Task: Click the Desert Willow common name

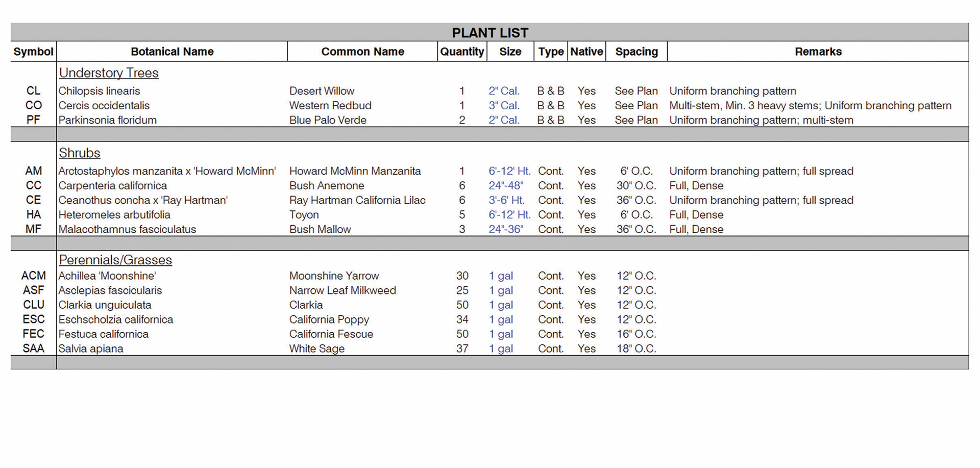Action: [x=322, y=91]
